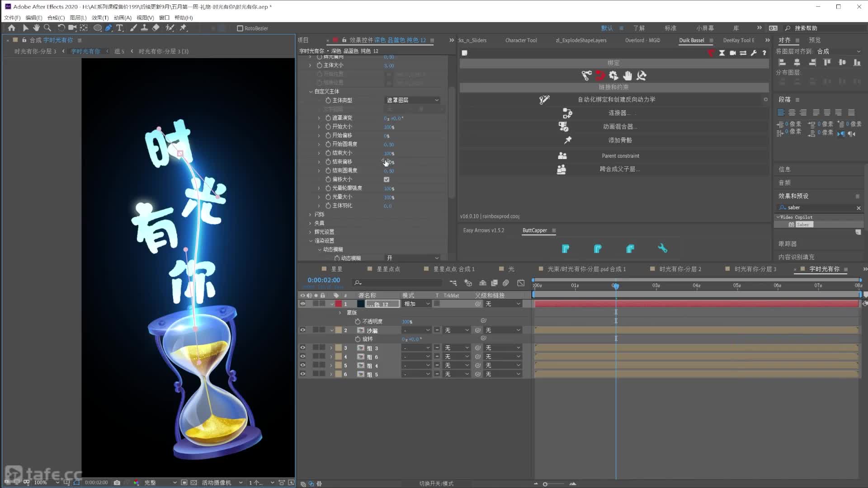The width and height of the screenshot is (868, 488).
Task: Switch to Character Tool panel tab
Action: coord(521,40)
